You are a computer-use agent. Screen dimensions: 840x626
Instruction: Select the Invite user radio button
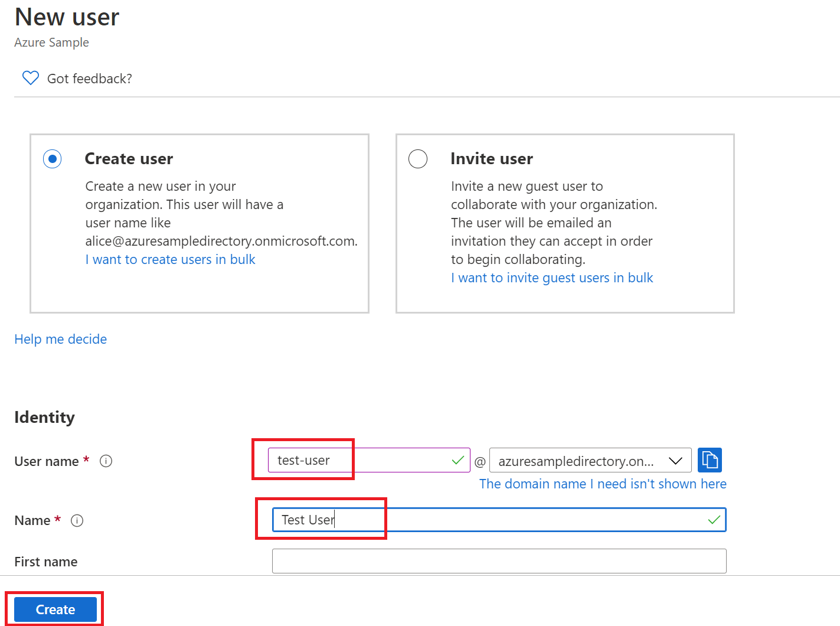click(418, 158)
